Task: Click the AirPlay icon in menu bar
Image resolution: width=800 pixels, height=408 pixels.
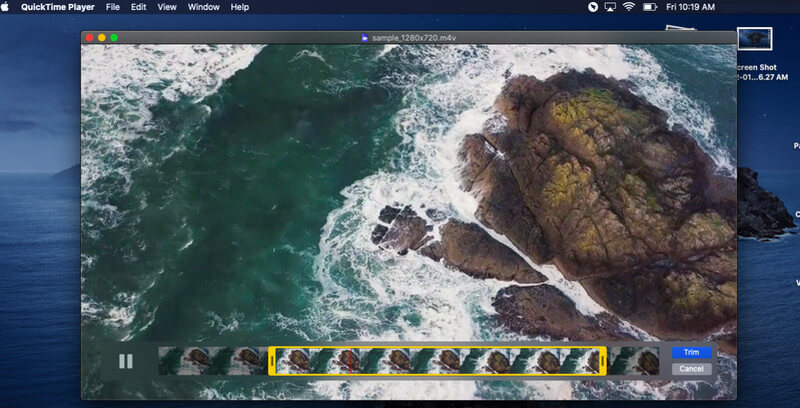Action: (610, 7)
